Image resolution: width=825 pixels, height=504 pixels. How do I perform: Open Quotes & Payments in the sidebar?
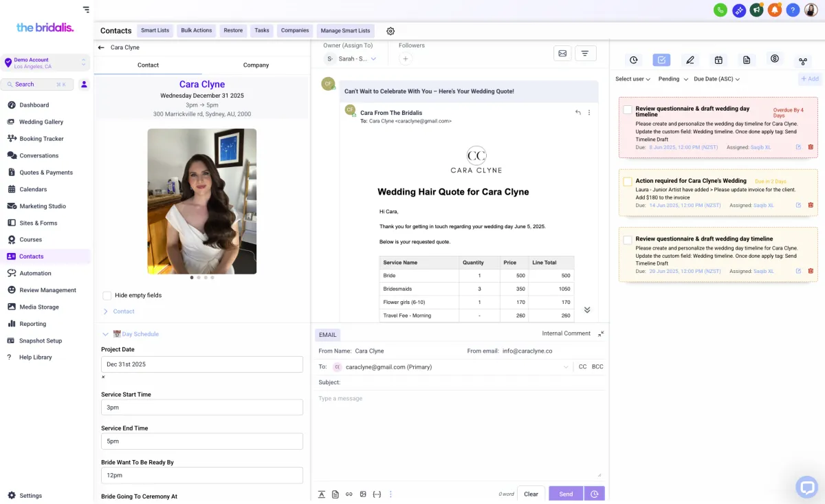[45, 173]
